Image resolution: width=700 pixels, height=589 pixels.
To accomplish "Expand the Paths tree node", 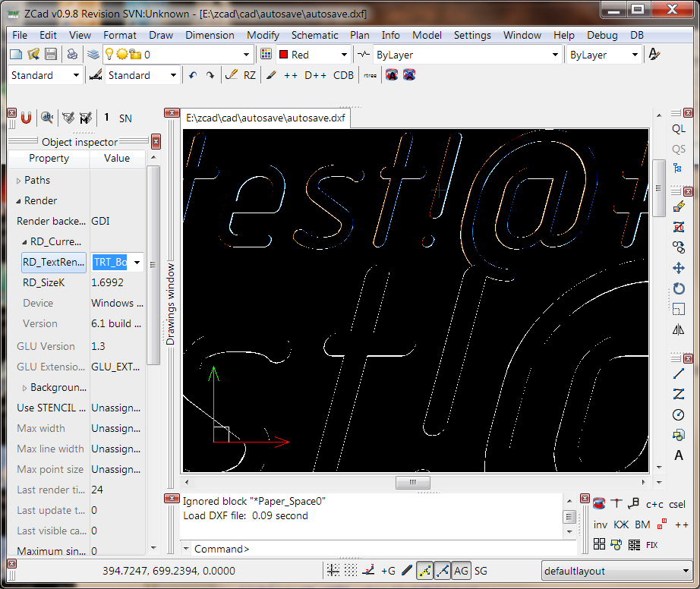I will [20, 181].
